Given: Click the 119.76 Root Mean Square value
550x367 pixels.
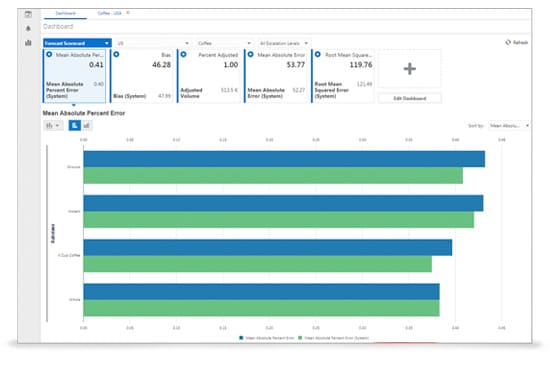Looking at the screenshot, I should tap(361, 65).
